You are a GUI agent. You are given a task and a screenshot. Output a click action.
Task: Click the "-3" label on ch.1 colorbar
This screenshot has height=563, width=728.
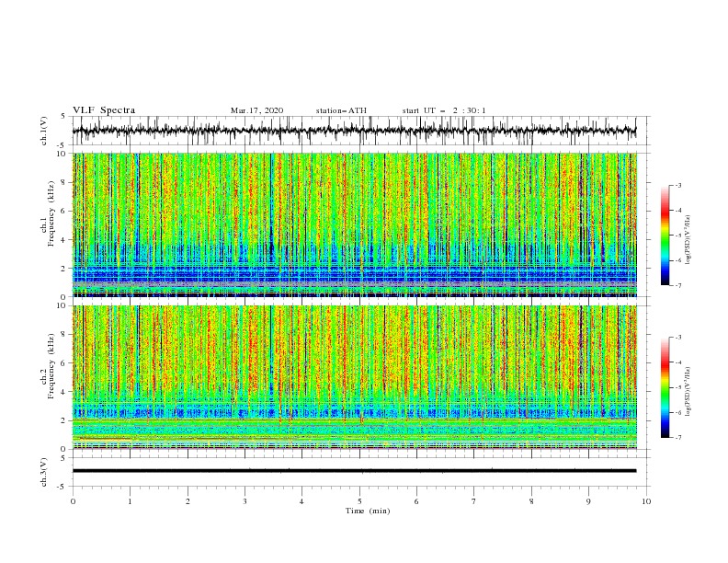[678, 185]
